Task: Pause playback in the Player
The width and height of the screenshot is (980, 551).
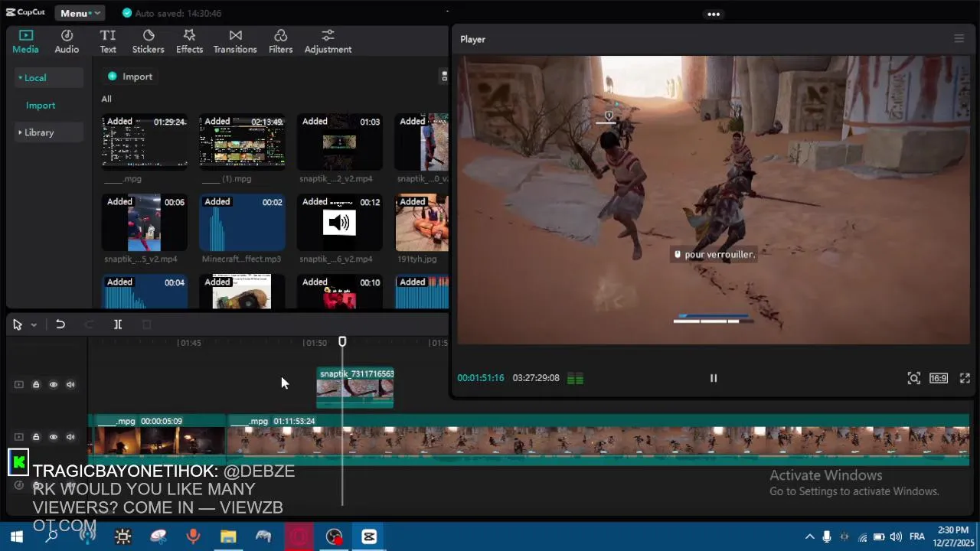Action: click(x=714, y=378)
